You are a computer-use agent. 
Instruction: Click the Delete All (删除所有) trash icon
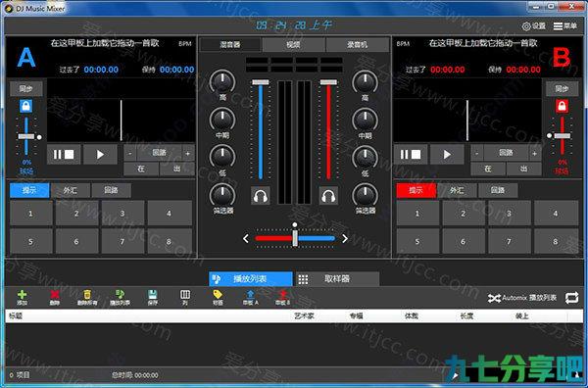[x=87, y=295]
